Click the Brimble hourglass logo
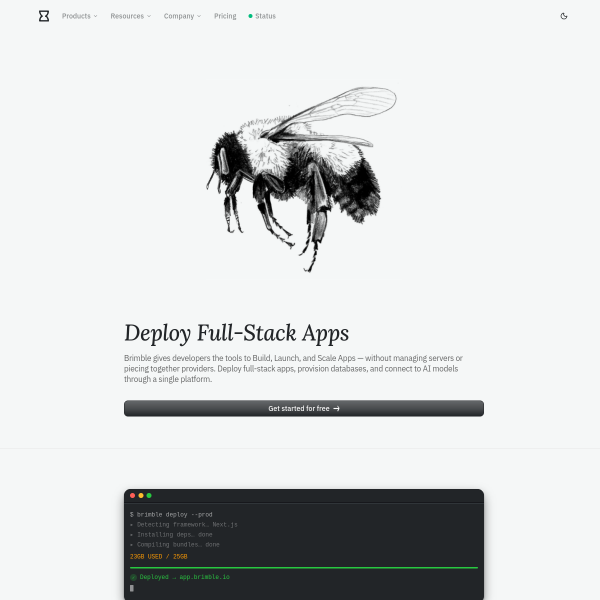The width and height of the screenshot is (600, 600). point(44,16)
